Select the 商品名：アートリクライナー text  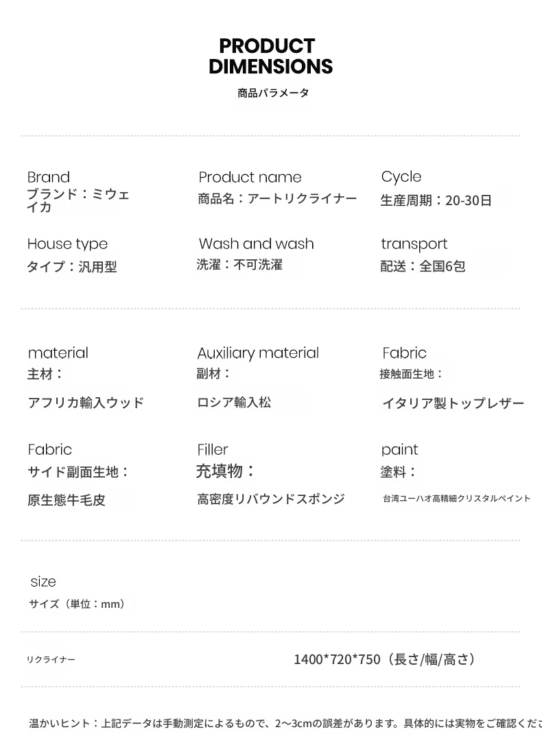(x=277, y=199)
